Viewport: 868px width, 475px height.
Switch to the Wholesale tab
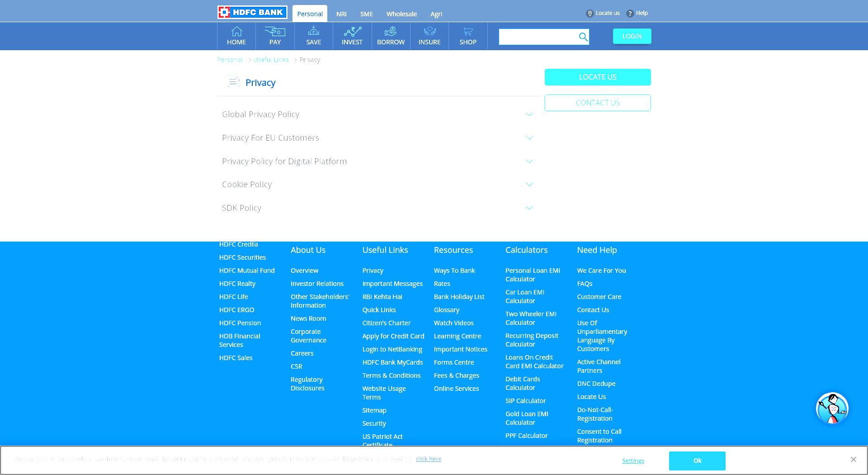tap(401, 14)
